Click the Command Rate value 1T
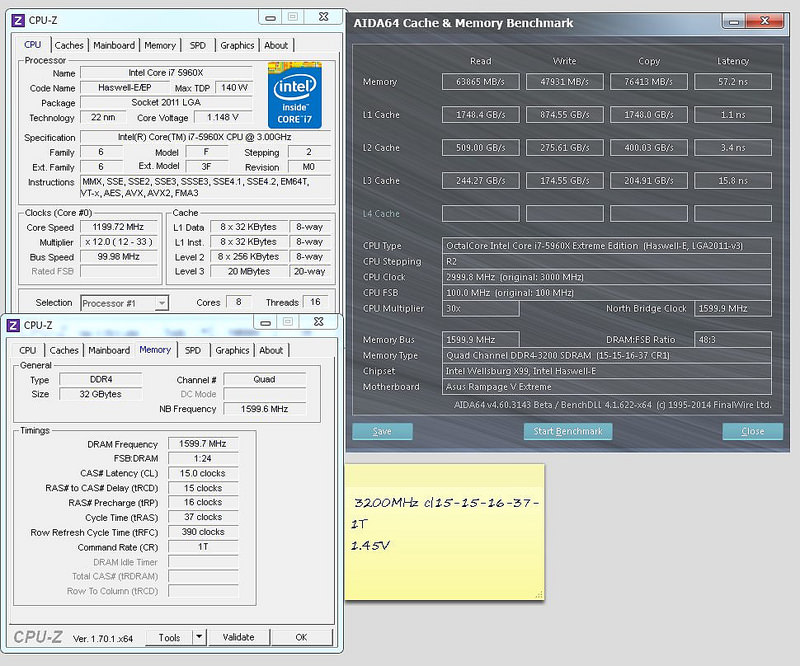The width and height of the screenshot is (800, 666). 203,547
